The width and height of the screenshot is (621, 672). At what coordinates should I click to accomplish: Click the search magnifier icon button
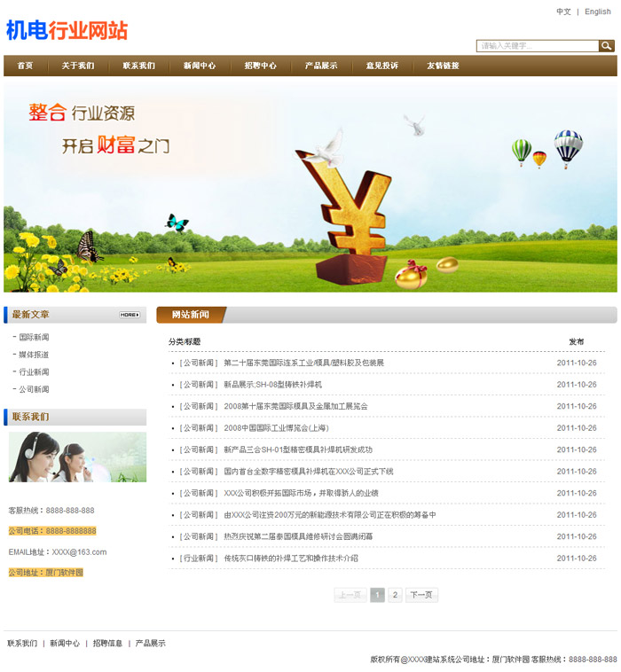[x=607, y=46]
